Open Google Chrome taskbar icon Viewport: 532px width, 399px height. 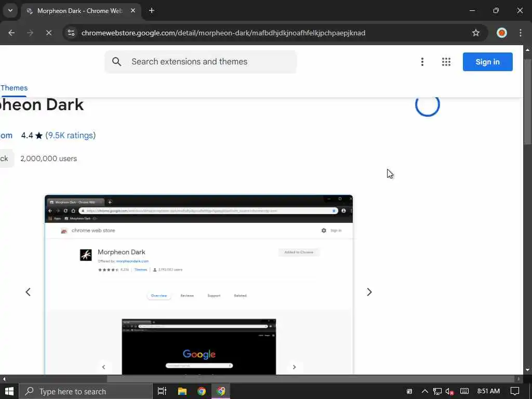point(202,391)
